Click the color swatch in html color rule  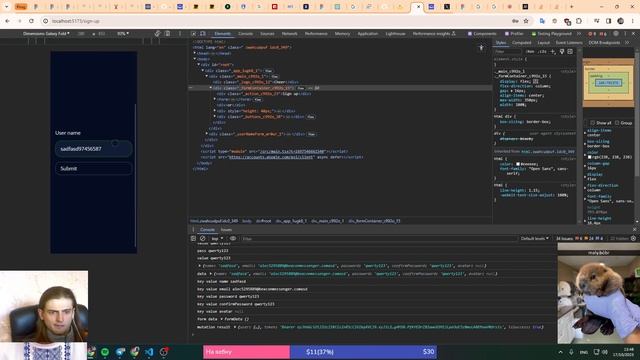tap(518, 164)
